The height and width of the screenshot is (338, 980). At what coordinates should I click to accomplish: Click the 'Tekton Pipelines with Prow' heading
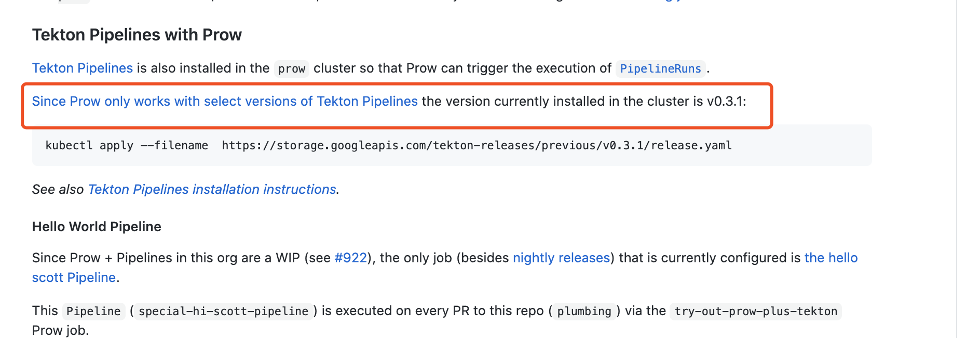click(137, 35)
